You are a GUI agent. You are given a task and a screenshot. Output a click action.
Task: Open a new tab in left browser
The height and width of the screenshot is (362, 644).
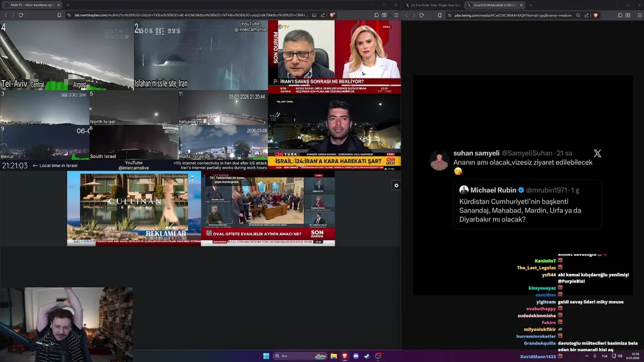click(x=67, y=5)
